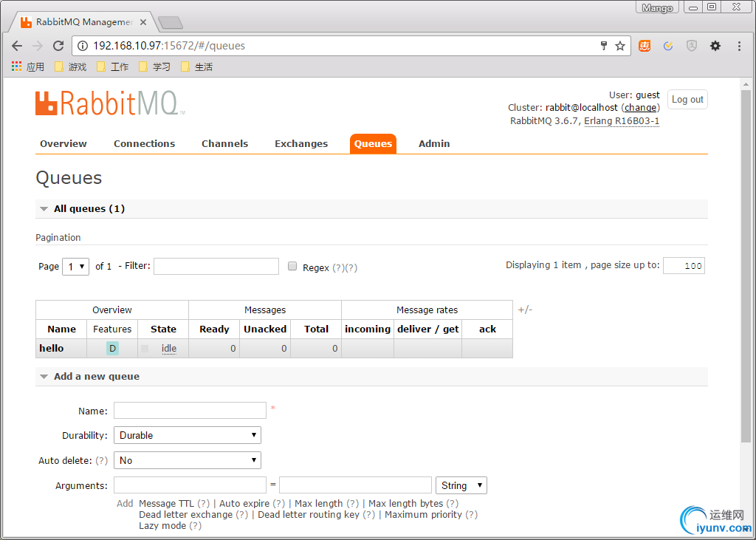Show help for Auto delete (?)
This screenshot has height=540, width=756.
(101, 460)
